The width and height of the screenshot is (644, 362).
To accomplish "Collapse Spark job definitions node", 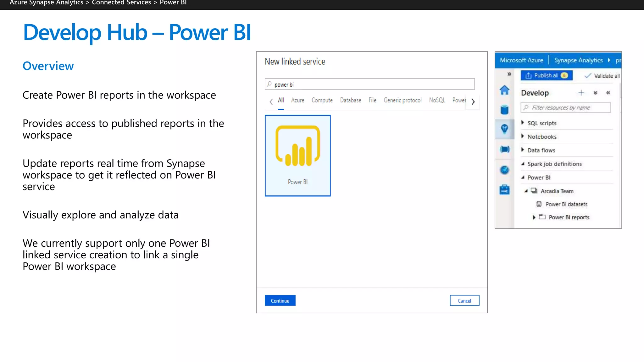I will (523, 164).
